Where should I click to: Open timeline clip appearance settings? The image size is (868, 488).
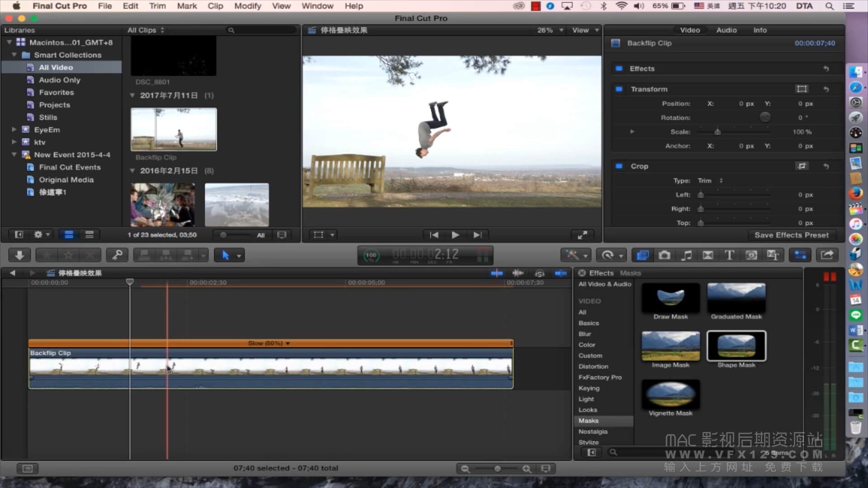point(546,469)
